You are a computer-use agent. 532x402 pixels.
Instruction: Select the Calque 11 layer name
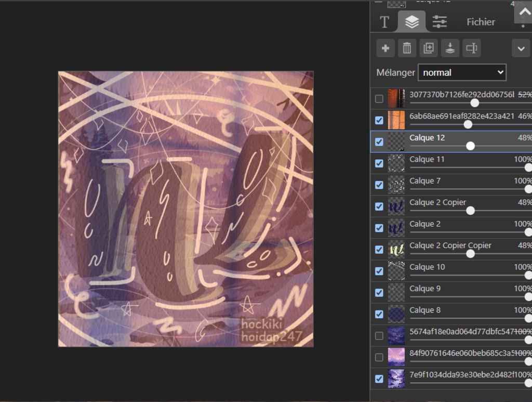(x=427, y=159)
